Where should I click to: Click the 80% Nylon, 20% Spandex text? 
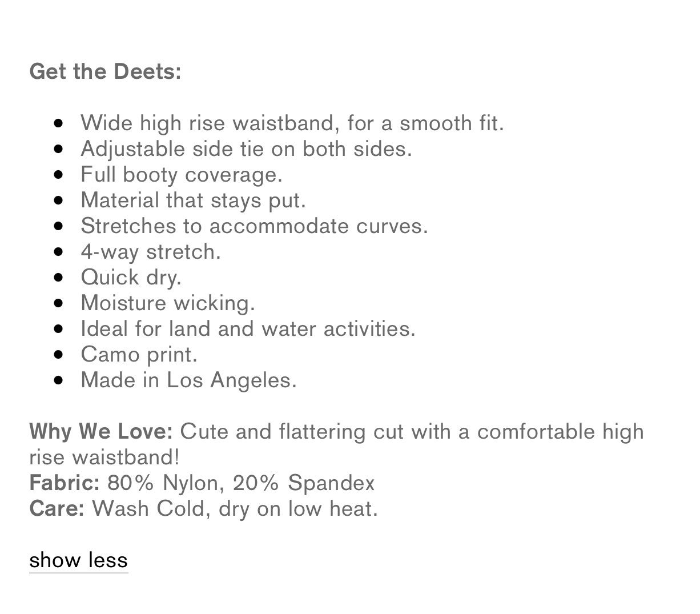[241, 483]
